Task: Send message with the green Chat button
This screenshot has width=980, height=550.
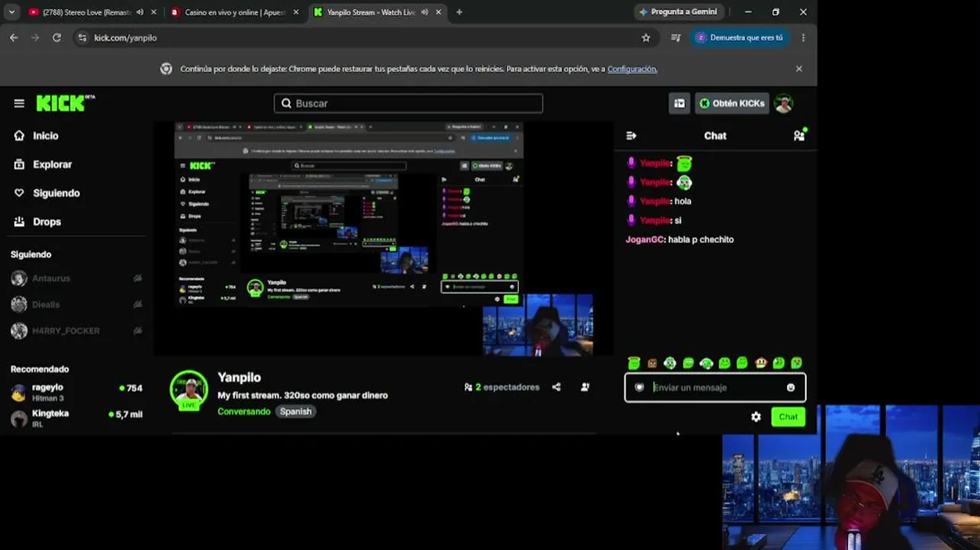Action: tap(788, 417)
